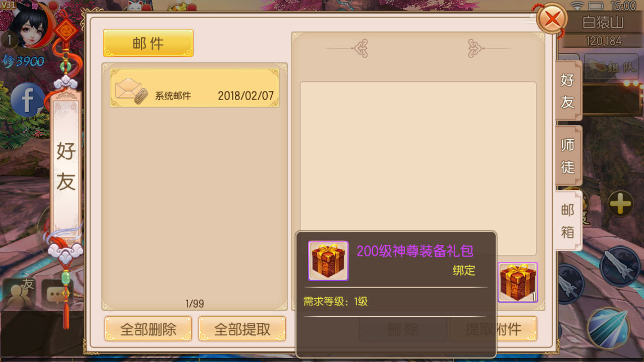
Task: Click the 全部提取 button
Action: click(x=243, y=329)
